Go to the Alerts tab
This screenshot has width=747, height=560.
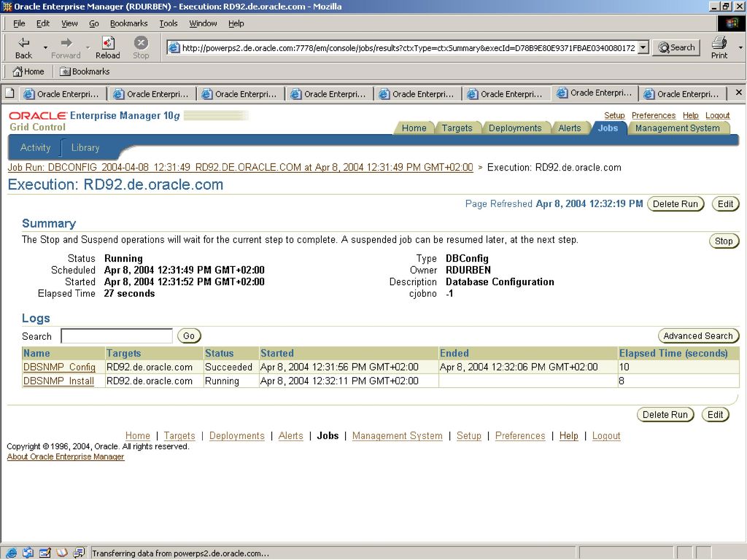click(x=569, y=128)
